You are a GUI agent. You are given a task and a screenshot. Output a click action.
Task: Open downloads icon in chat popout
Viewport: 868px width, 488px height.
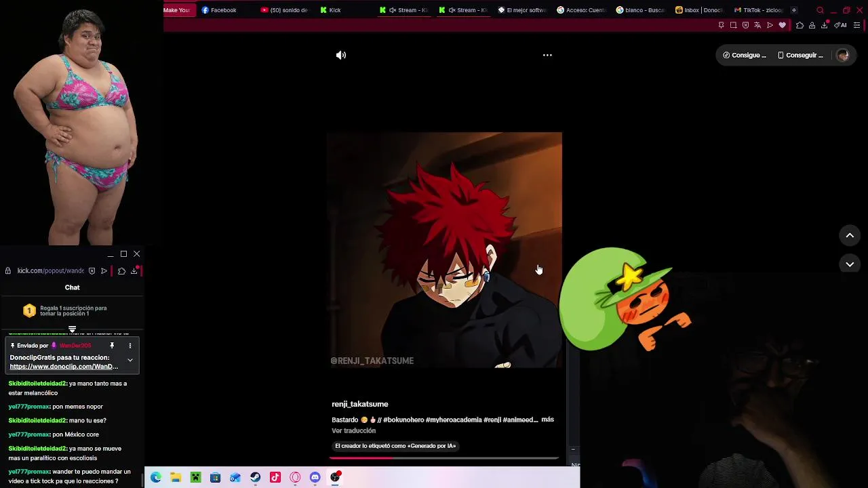coord(134,271)
